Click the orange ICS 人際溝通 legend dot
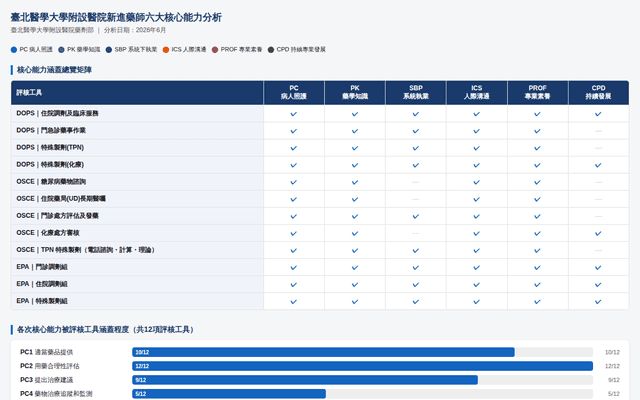 (166, 50)
